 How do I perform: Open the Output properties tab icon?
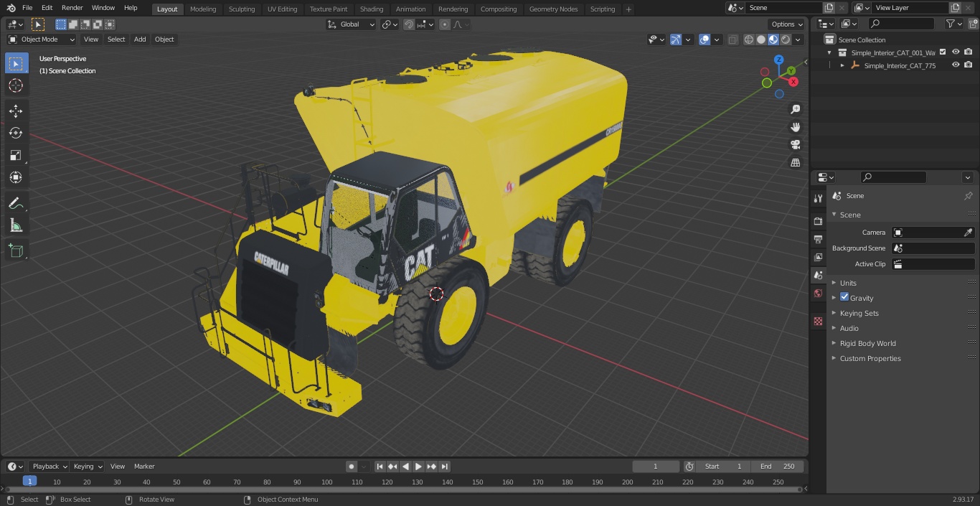(818, 239)
